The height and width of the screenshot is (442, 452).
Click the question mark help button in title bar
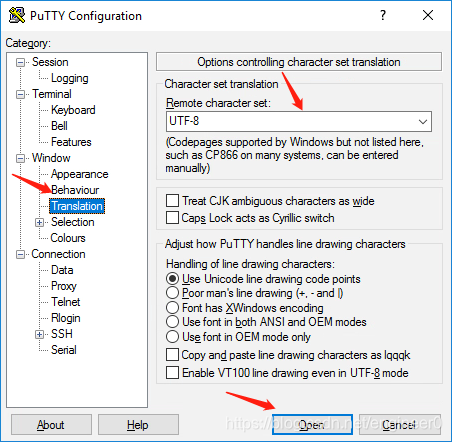pyautogui.click(x=383, y=15)
